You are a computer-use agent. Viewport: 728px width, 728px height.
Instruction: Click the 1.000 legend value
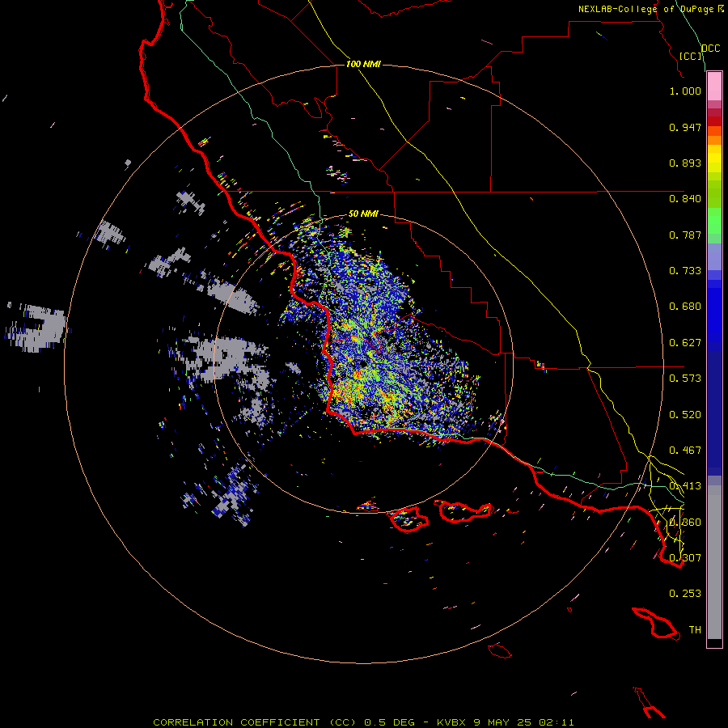685,91
